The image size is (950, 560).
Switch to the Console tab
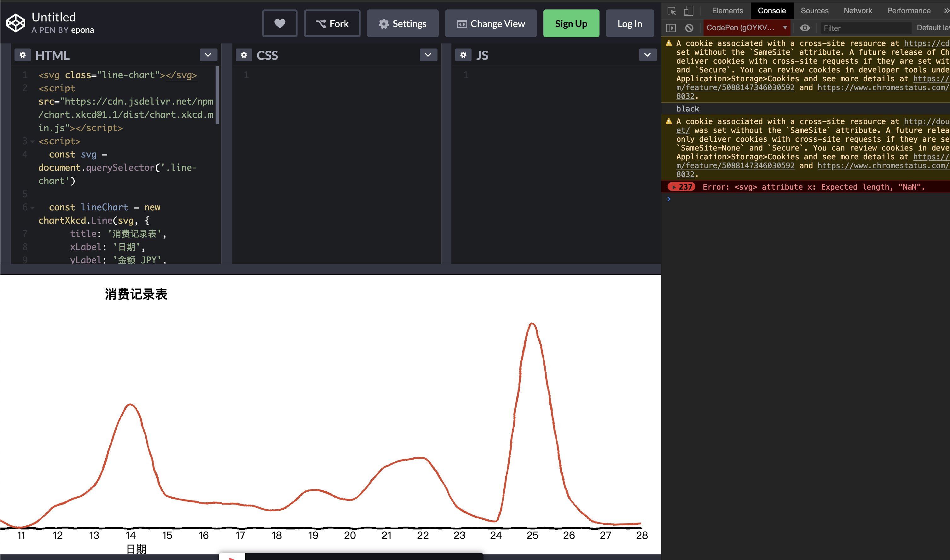[x=772, y=11]
